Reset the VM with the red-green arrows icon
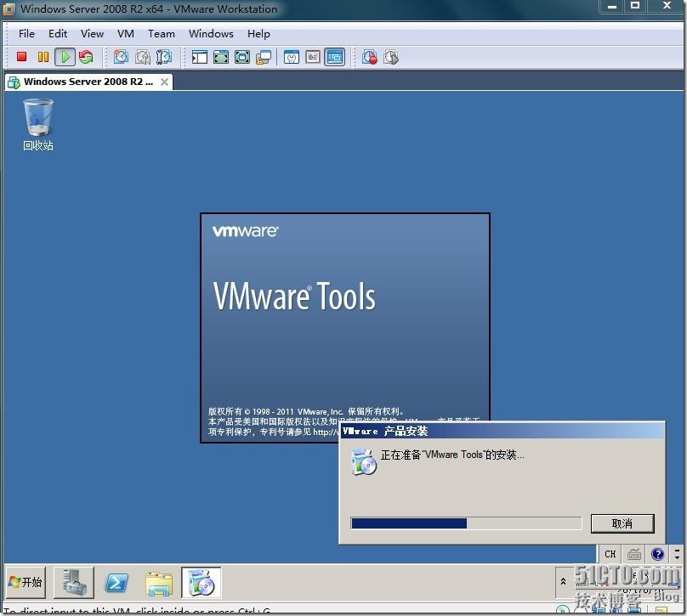 86,57
